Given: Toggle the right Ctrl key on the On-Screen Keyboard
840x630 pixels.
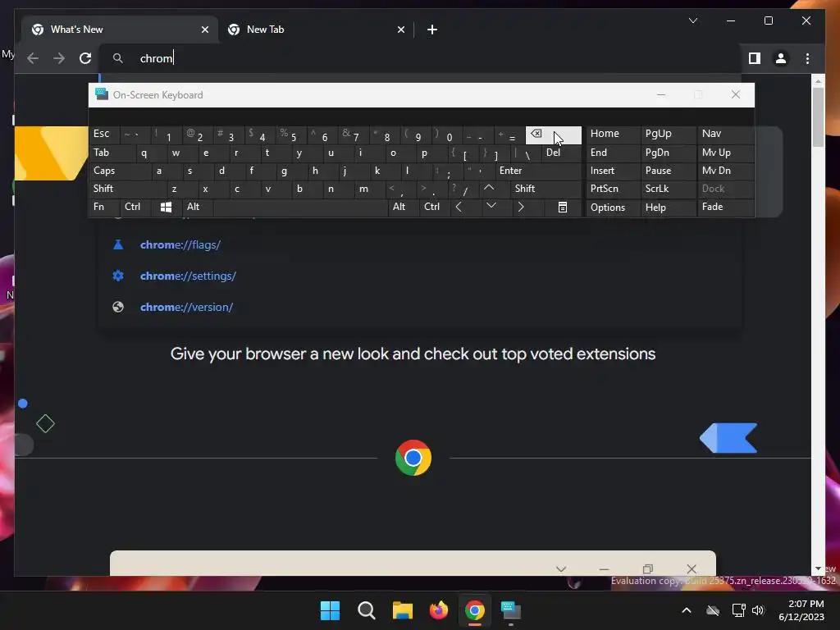Looking at the screenshot, I should 434,207.
